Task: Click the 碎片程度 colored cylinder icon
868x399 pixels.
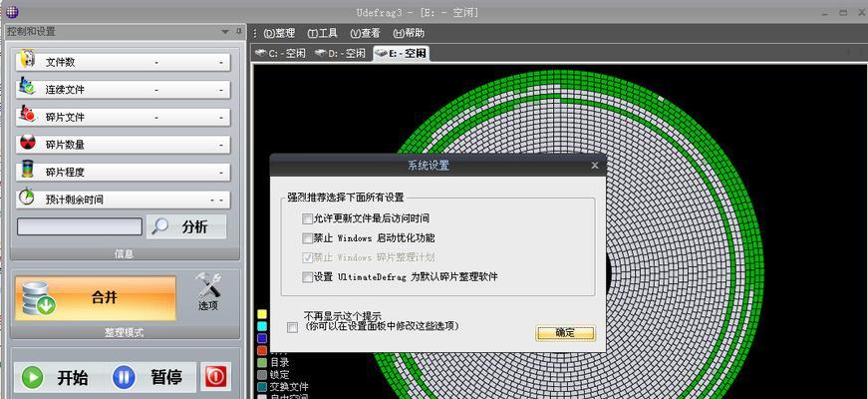Action: click(27, 171)
